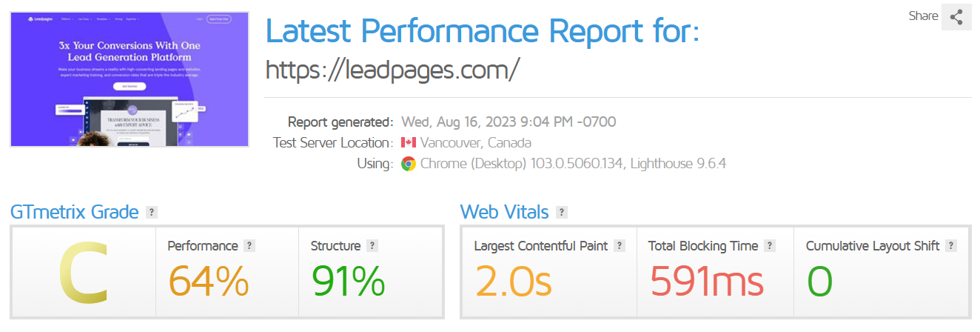Click the Chrome browser icon
Viewport: 980px width, 332px height.
pos(408,164)
